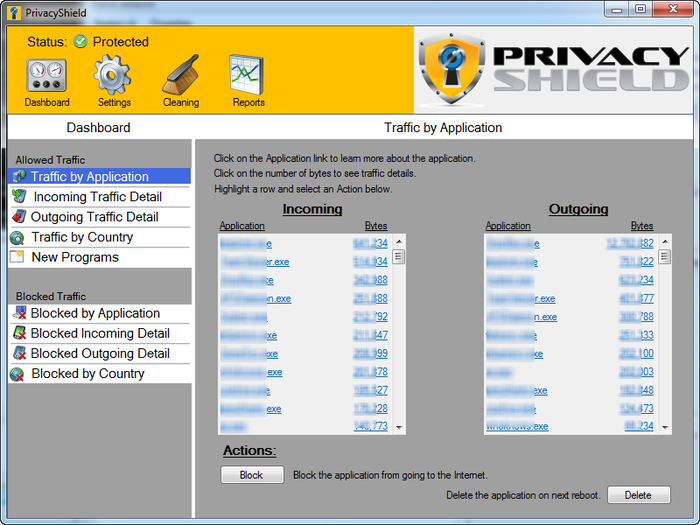Click Outgoing list scroll up arrow
The image size is (700, 525).
[x=665, y=242]
